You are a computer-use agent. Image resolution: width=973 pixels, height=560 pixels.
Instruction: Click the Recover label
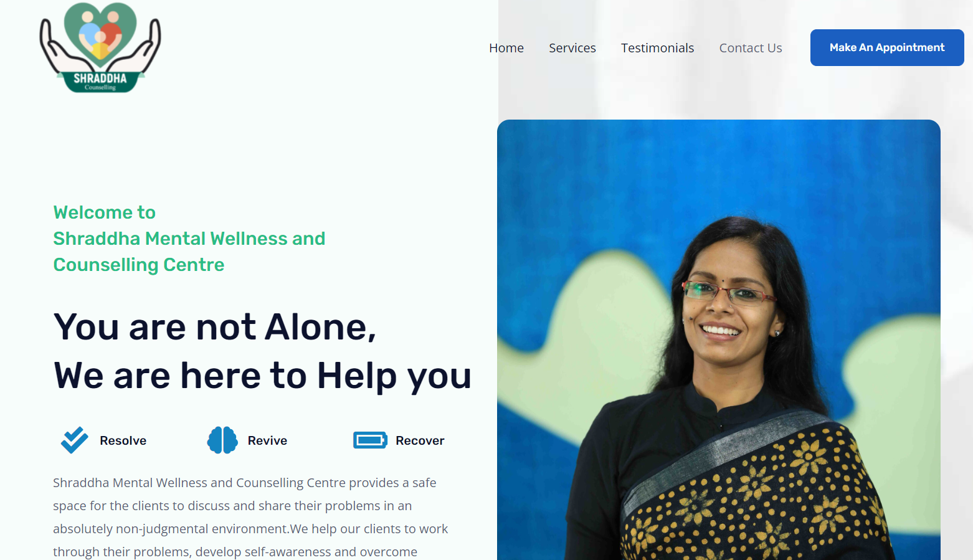point(420,440)
